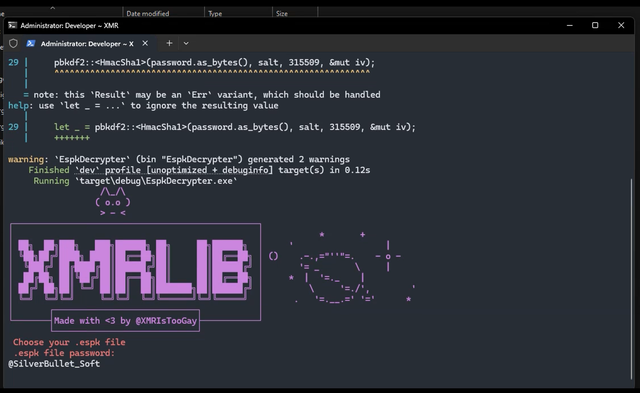Click the 'Finished dev profile' line

coord(199,170)
